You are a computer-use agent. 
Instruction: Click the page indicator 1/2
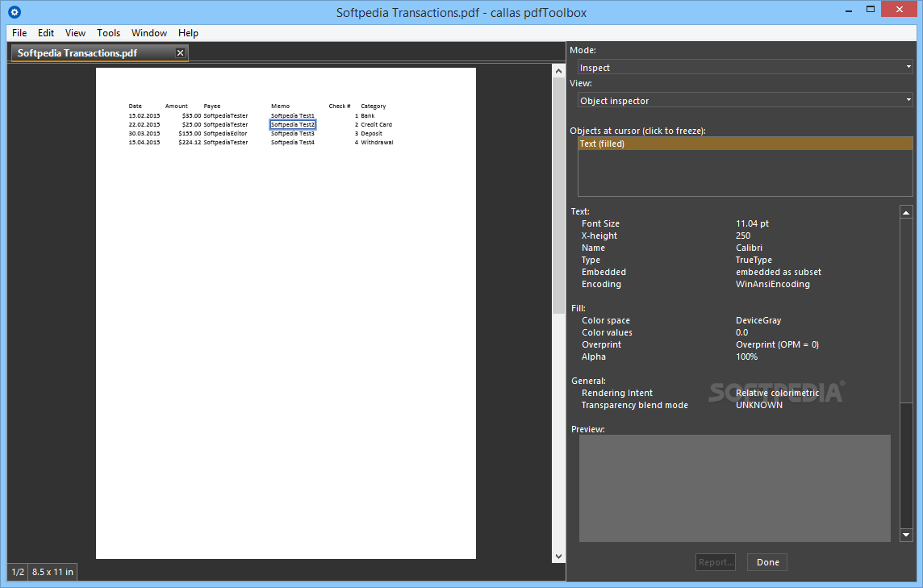[19, 572]
